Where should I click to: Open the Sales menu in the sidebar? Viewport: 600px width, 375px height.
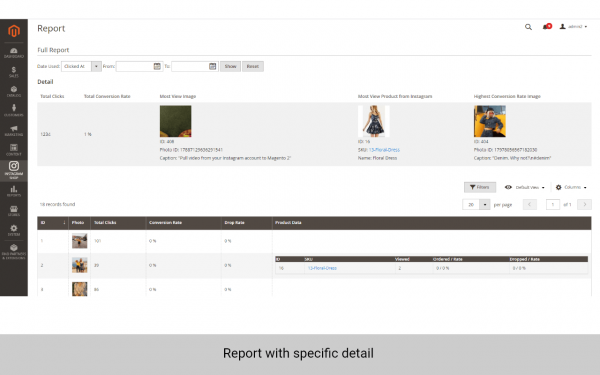[x=14, y=72]
